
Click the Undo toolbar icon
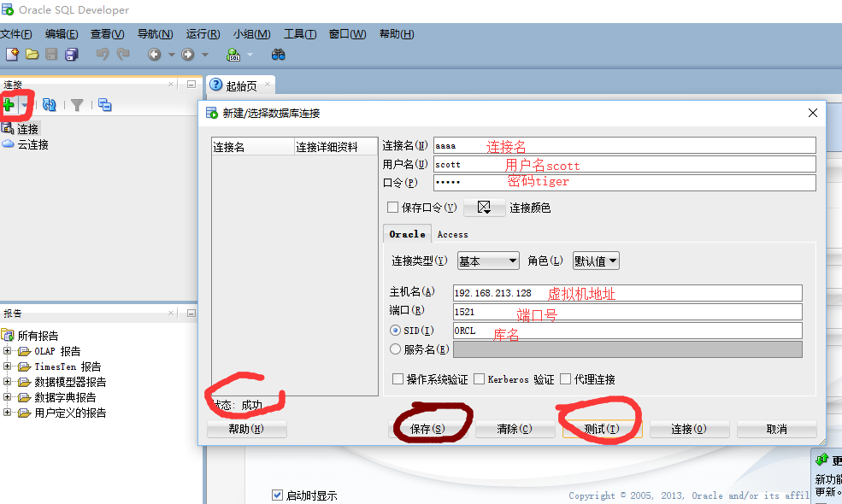coord(103,54)
